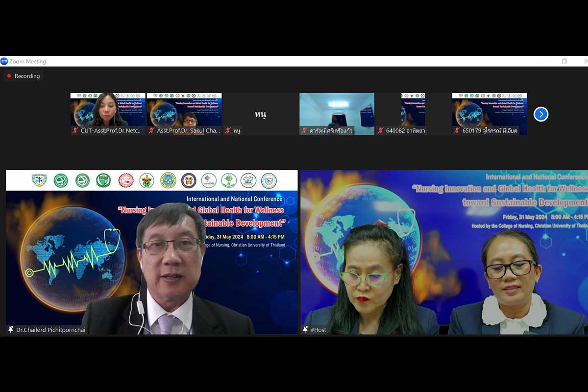Restore down the Zoom Meeting window

click(x=564, y=61)
